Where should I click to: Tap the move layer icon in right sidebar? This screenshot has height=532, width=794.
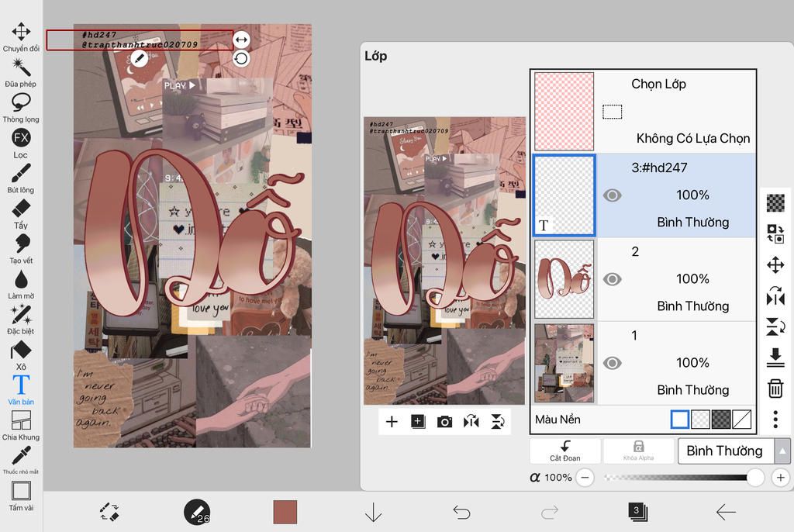[x=775, y=264]
